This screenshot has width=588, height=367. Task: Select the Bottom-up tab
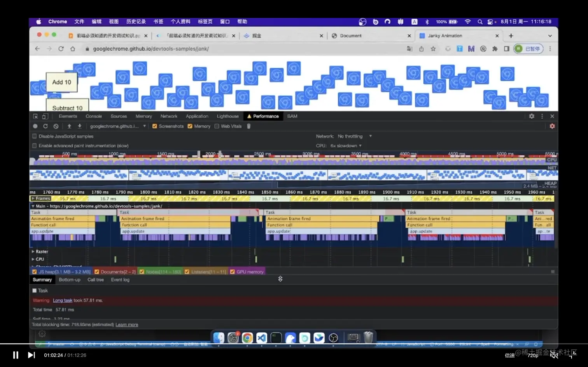(x=70, y=279)
